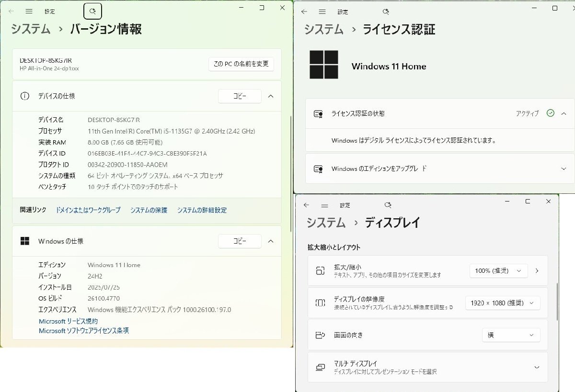Image resolution: width=575 pixels, height=392 pixels.
Task: Open the 1920 × 1080 resolution dropdown
Action: point(502,302)
